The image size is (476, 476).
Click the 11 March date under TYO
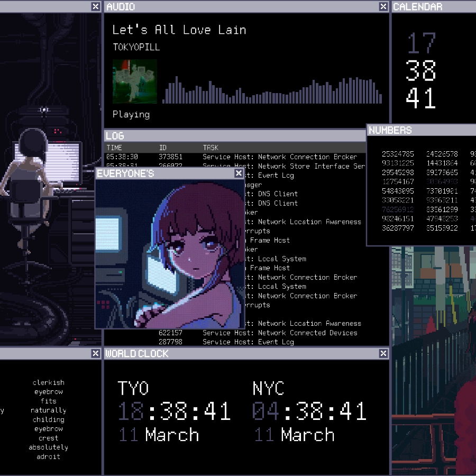point(159,434)
